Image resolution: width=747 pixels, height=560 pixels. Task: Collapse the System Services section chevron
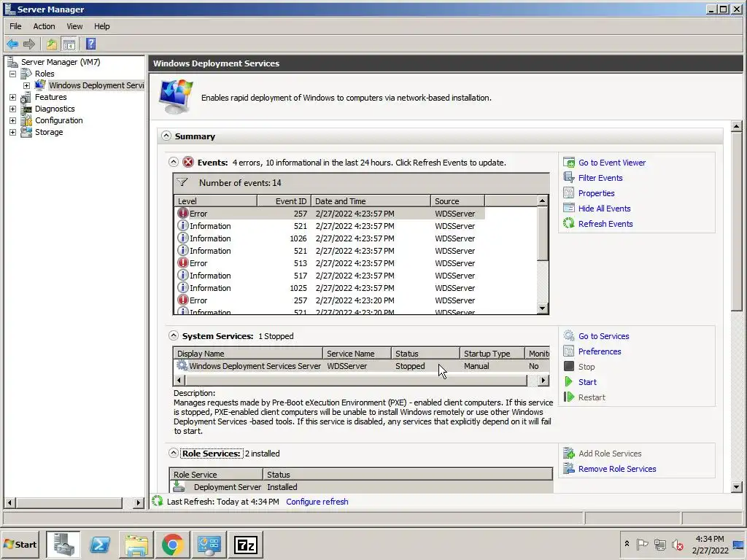tap(174, 335)
